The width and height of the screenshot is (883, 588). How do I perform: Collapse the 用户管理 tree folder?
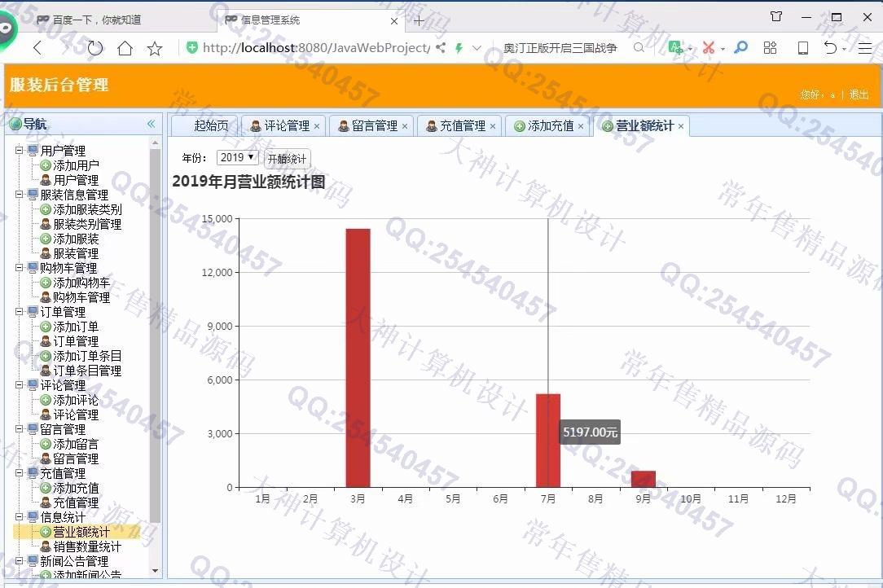tap(20, 151)
